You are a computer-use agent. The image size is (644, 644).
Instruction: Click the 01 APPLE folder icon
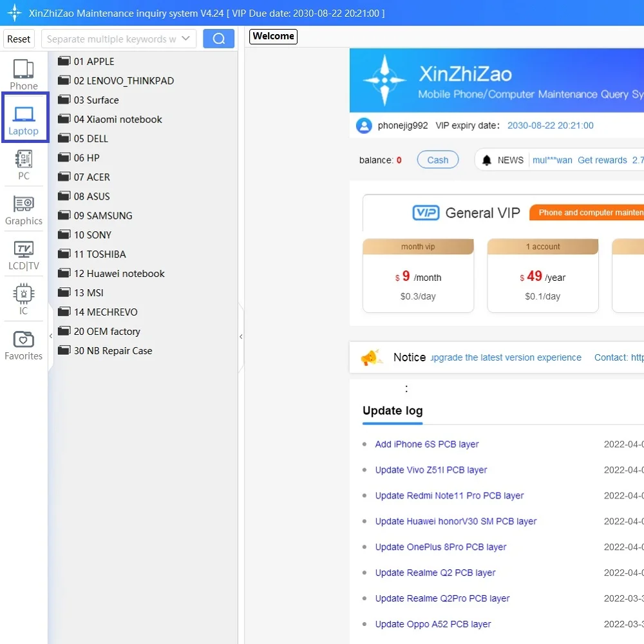[64, 61]
